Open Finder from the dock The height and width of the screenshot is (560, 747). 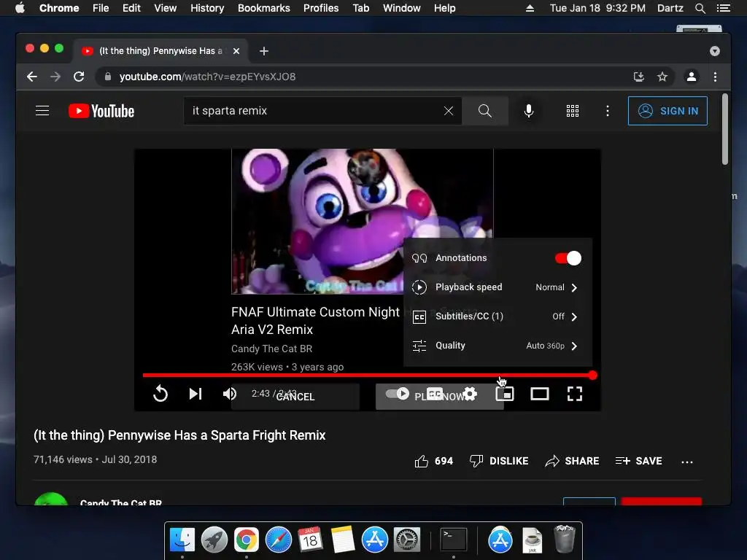click(182, 540)
